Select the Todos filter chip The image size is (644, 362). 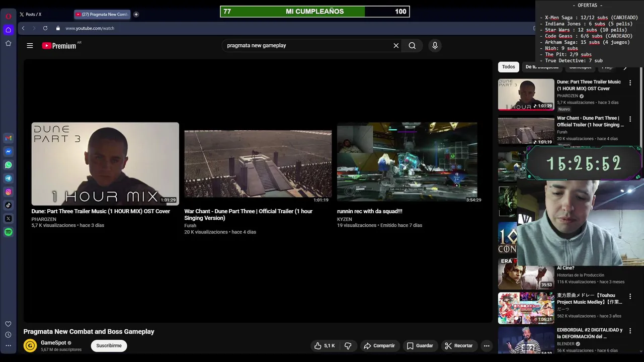pos(509,67)
